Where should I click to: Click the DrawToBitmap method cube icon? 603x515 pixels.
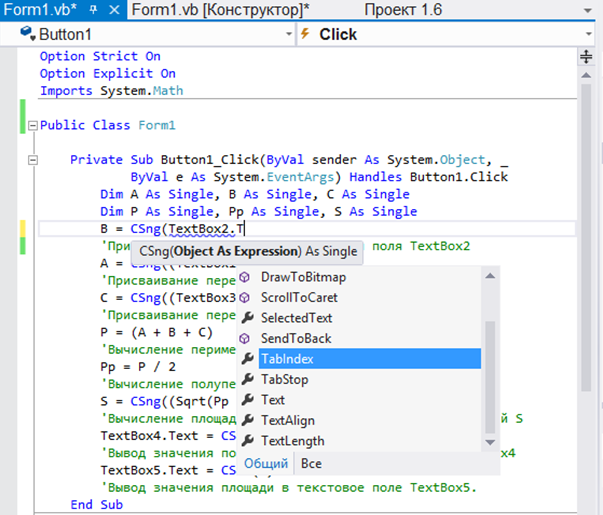pyautogui.click(x=245, y=277)
